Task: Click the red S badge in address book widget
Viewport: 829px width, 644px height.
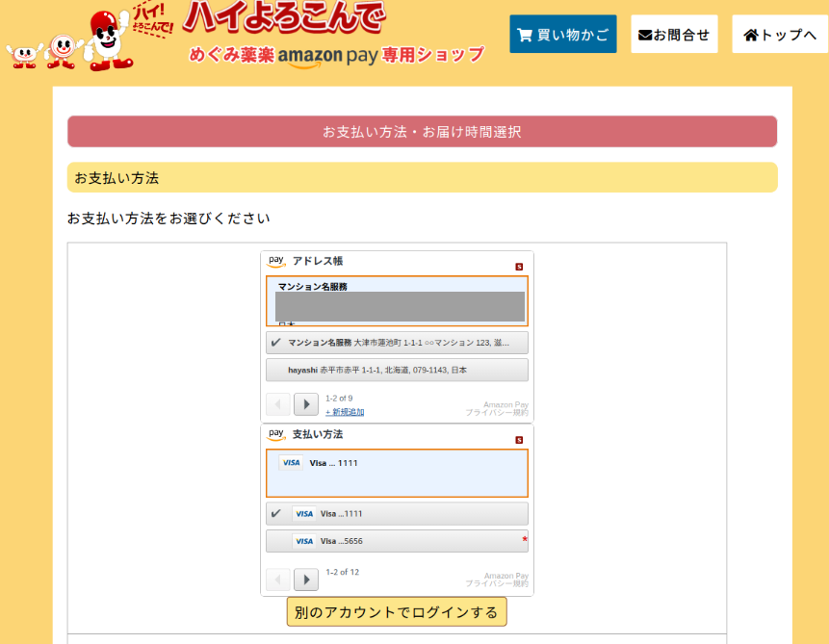Action: pyautogui.click(x=519, y=267)
